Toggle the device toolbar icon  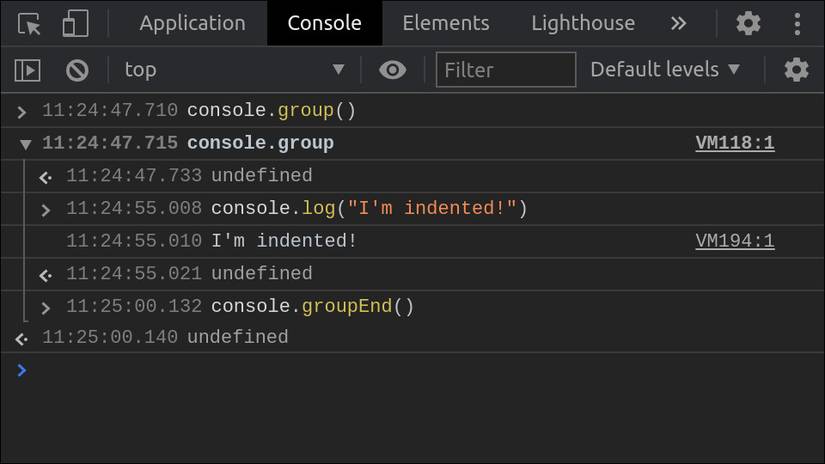pos(75,23)
